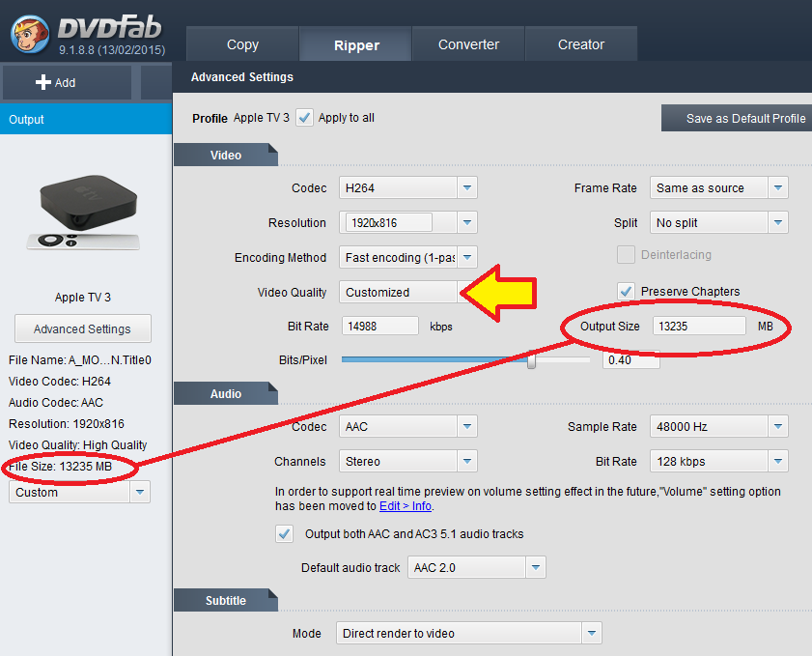Screen dimensions: 812x656
Task: Follow the Edit > Info link
Action: click(405, 505)
